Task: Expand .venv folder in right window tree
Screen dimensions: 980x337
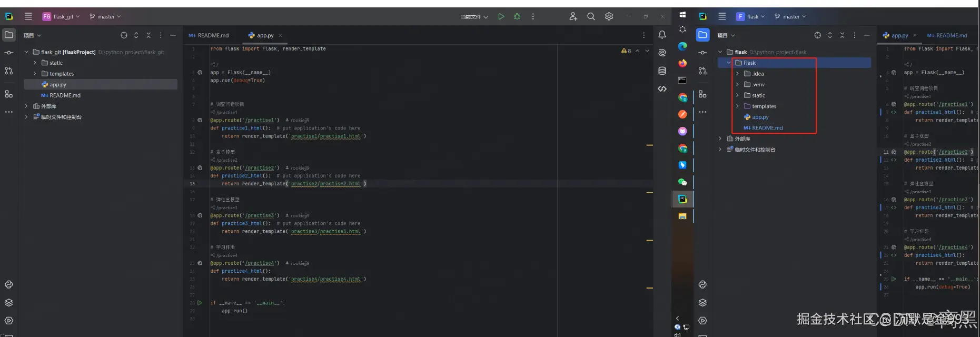Action: pos(737,84)
